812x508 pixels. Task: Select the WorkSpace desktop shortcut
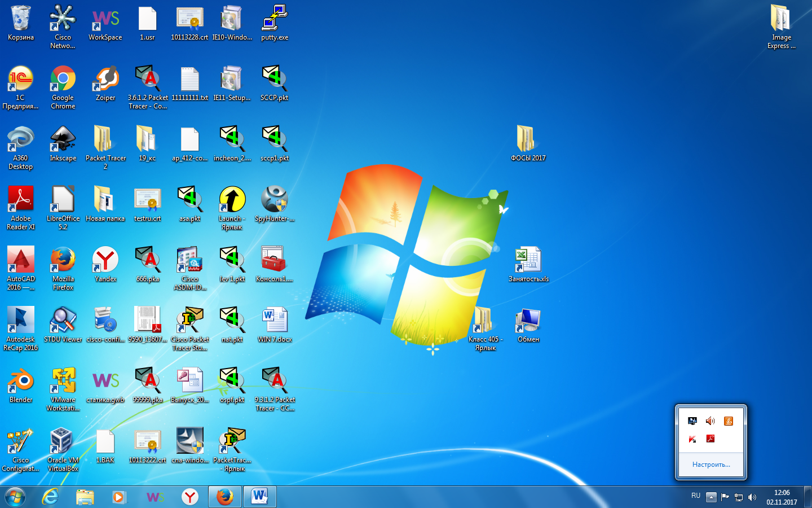[105, 24]
